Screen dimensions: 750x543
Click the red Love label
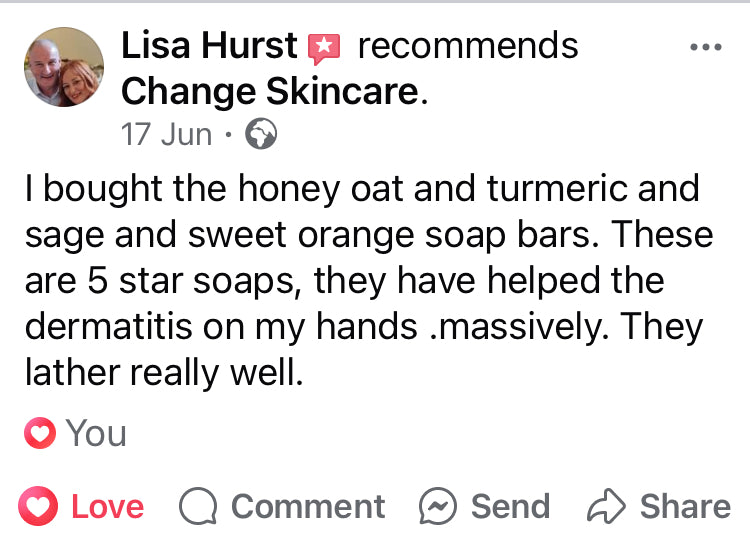pos(107,506)
